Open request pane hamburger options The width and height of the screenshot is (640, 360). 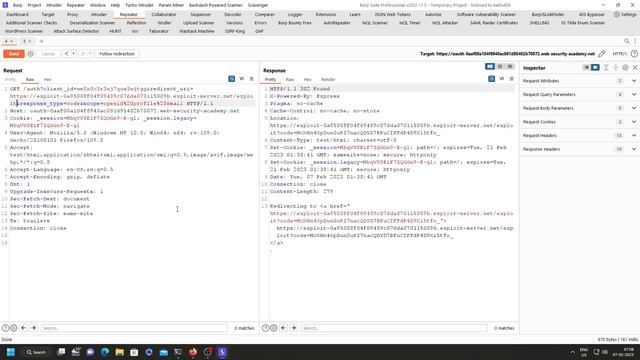251,79
